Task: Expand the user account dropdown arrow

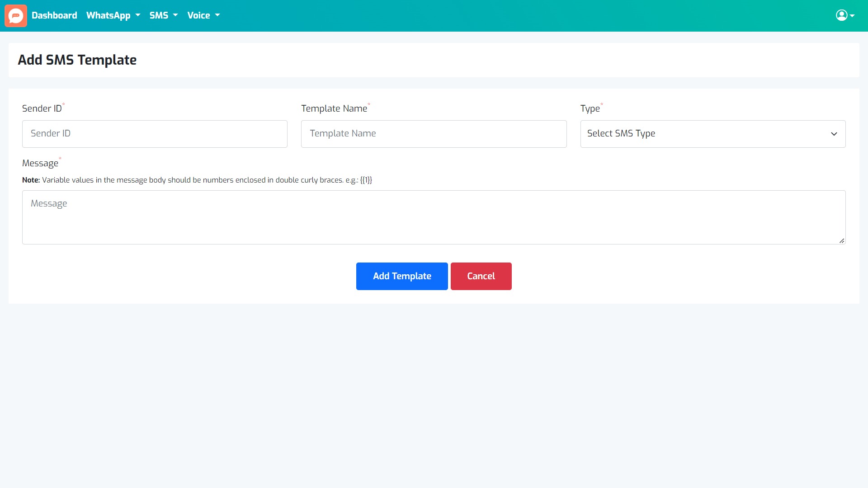Action: [853, 15]
